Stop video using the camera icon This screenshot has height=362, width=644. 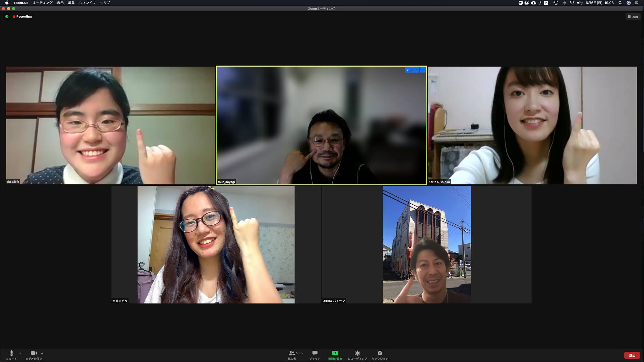pos(34,354)
